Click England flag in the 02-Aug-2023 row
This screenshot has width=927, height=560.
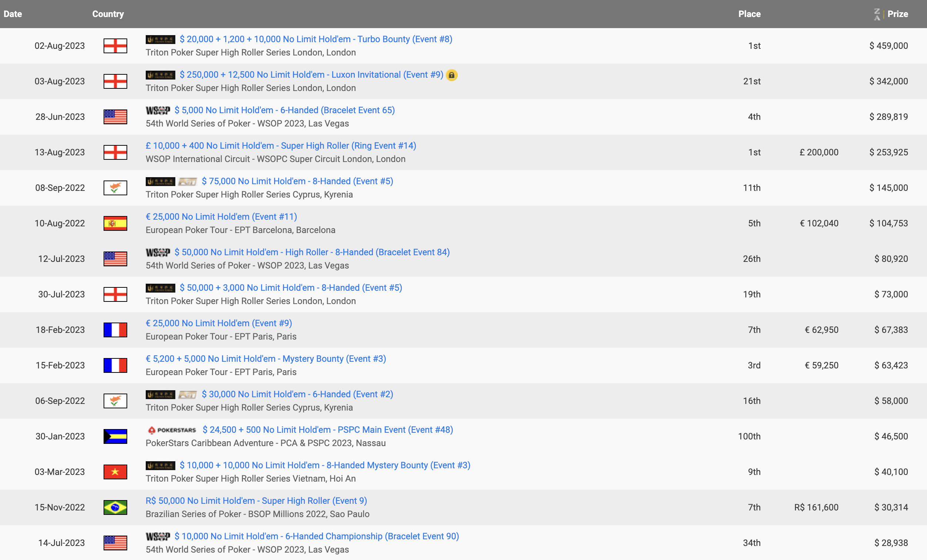pyautogui.click(x=115, y=46)
